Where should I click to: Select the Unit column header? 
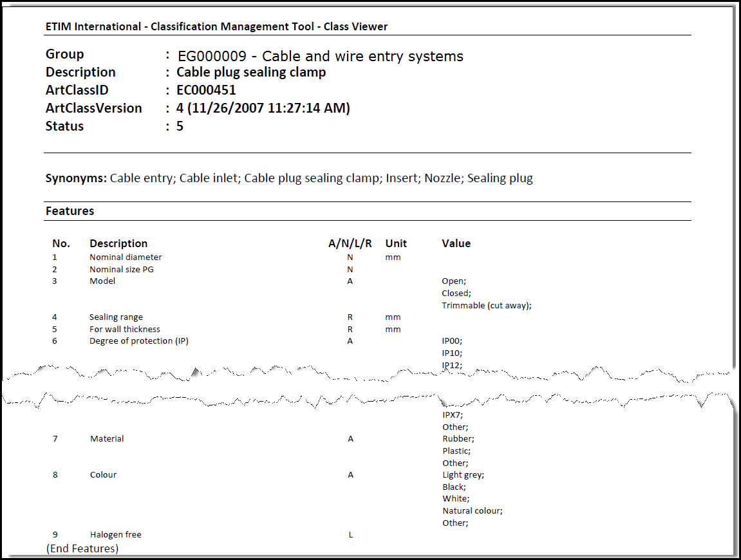pyautogui.click(x=396, y=243)
